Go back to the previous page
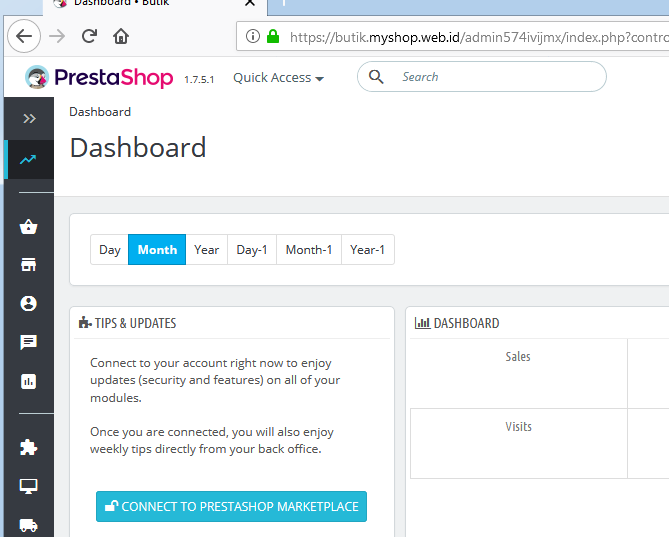Viewport: 669px width, 537px height. pyautogui.click(x=24, y=36)
